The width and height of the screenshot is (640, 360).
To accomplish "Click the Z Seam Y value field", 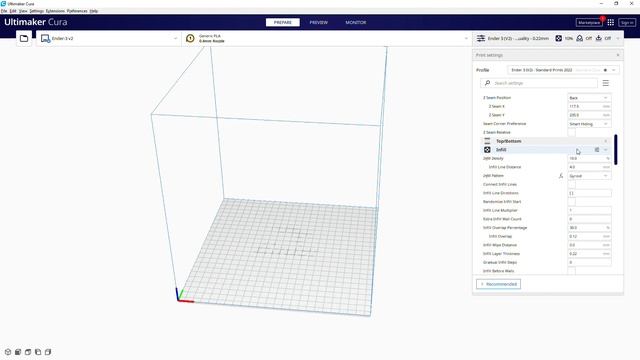I will tap(589, 115).
